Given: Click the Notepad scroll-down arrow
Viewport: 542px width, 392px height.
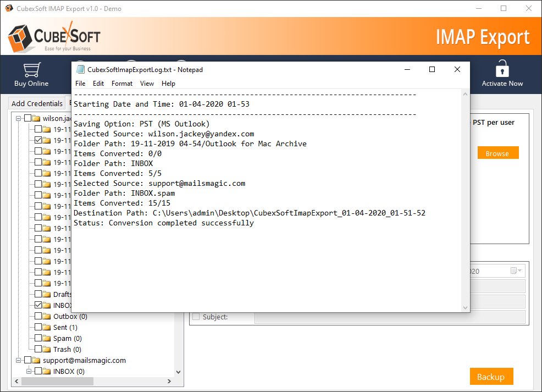Looking at the screenshot, I should coord(465,308).
